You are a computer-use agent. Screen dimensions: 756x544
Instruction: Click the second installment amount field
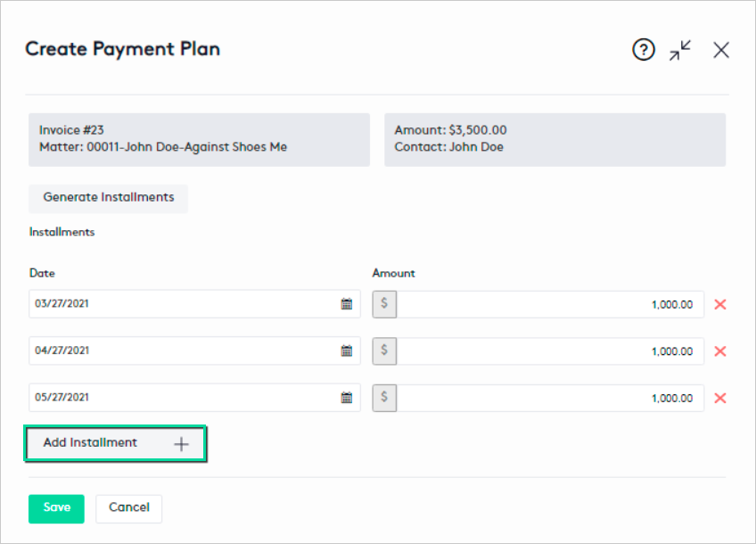point(548,351)
